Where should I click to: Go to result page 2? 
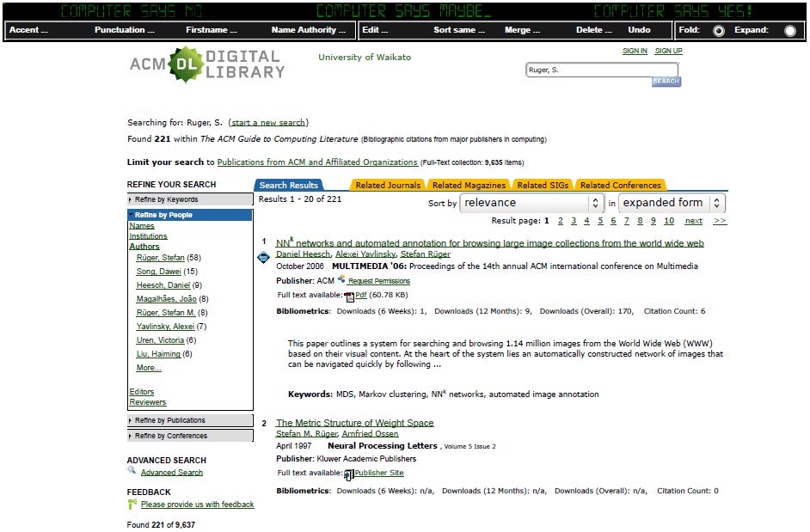tap(561, 221)
